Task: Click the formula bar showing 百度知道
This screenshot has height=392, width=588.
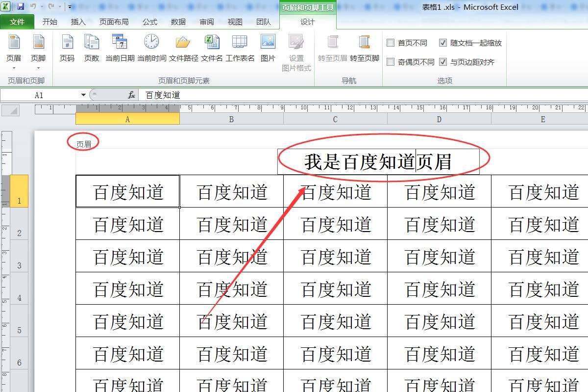Action: [363, 95]
